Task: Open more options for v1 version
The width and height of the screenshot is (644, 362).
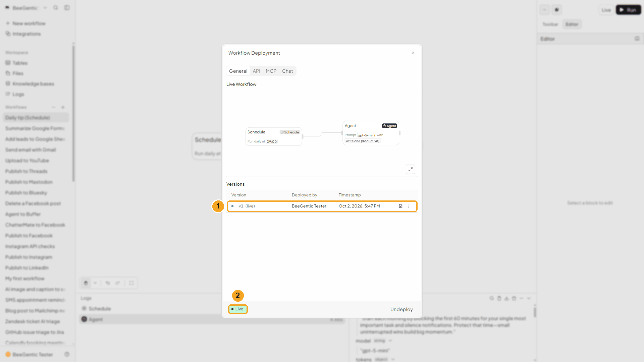Action: tap(409, 206)
